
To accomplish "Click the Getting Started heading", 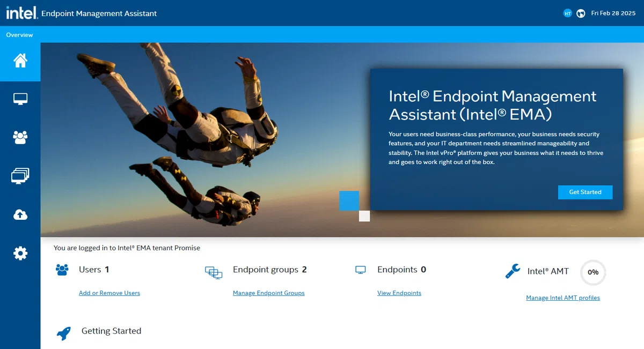I will [111, 331].
